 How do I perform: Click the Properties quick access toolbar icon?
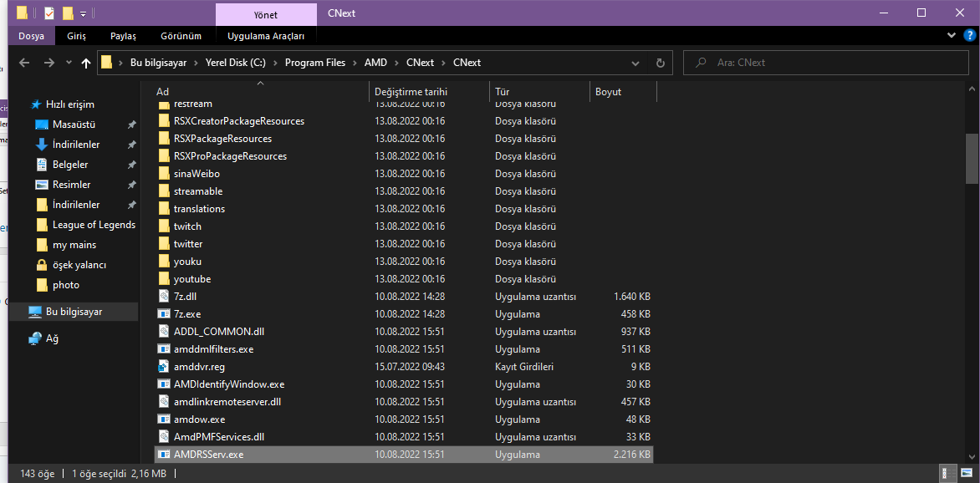point(49,13)
